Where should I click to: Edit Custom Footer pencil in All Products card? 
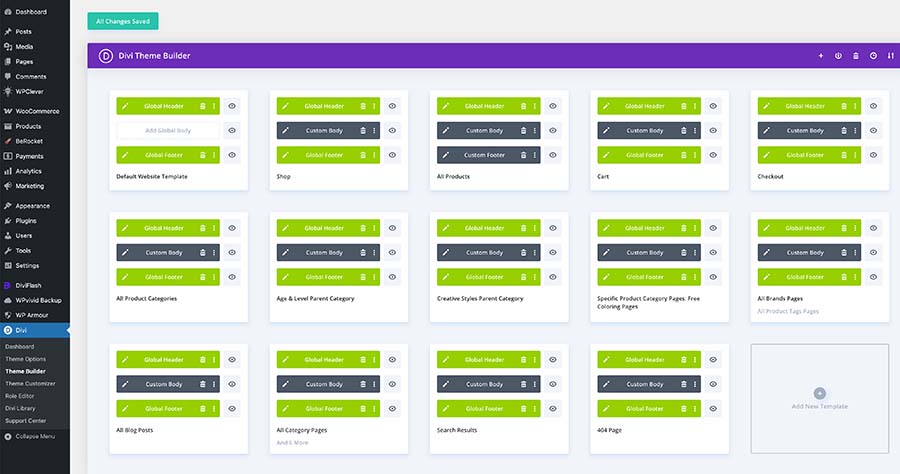[445, 155]
